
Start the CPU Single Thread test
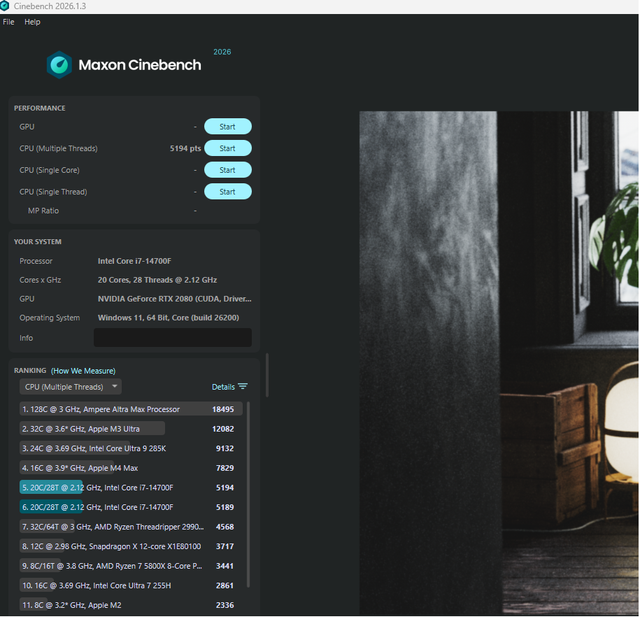pyautogui.click(x=228, y=191)
